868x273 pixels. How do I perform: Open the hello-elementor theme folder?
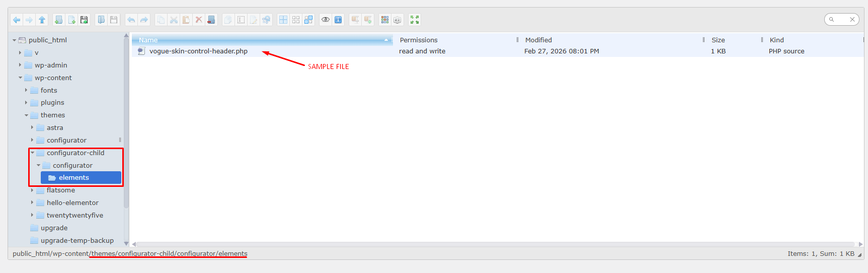tap(72, 202)
